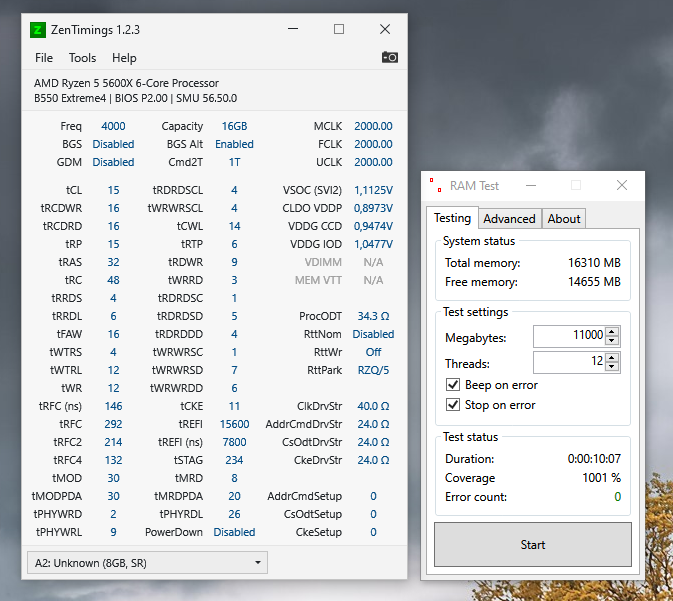Click the tCL value 15
The width and height of the screenshot is (673, 601).
point(113,190)
